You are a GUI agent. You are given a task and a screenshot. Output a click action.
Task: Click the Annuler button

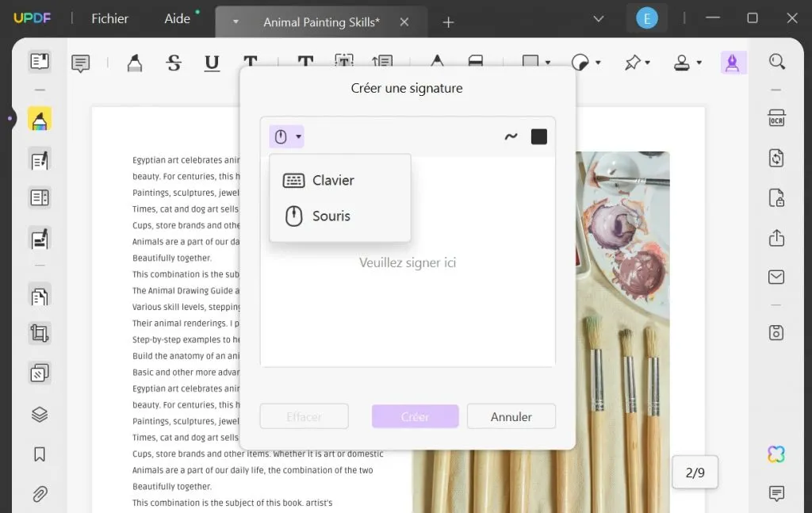(x=511, y=417)
